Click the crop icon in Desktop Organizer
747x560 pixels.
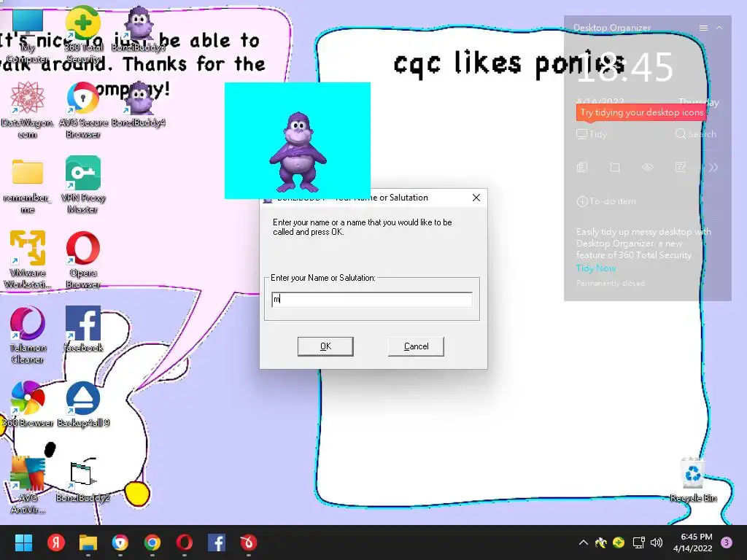(614, 167)
